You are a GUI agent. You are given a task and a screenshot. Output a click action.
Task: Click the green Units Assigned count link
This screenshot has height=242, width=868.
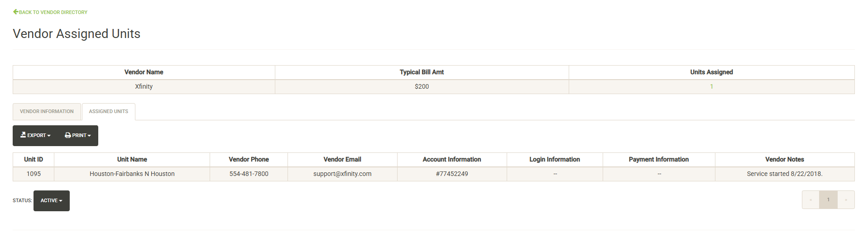(x=711, y=87)
